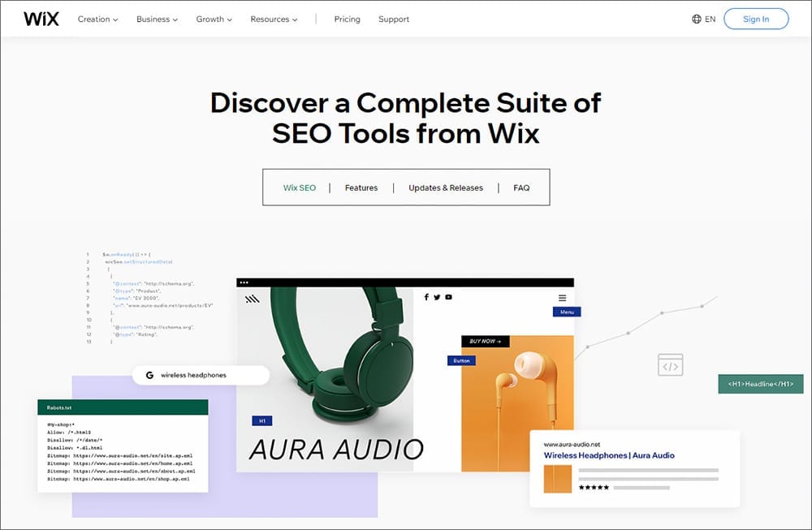This screenshot has width=812, height=530.
Task: Click the Facebook icon in Aura Audio mockup
Action: [x=426, y=297]
